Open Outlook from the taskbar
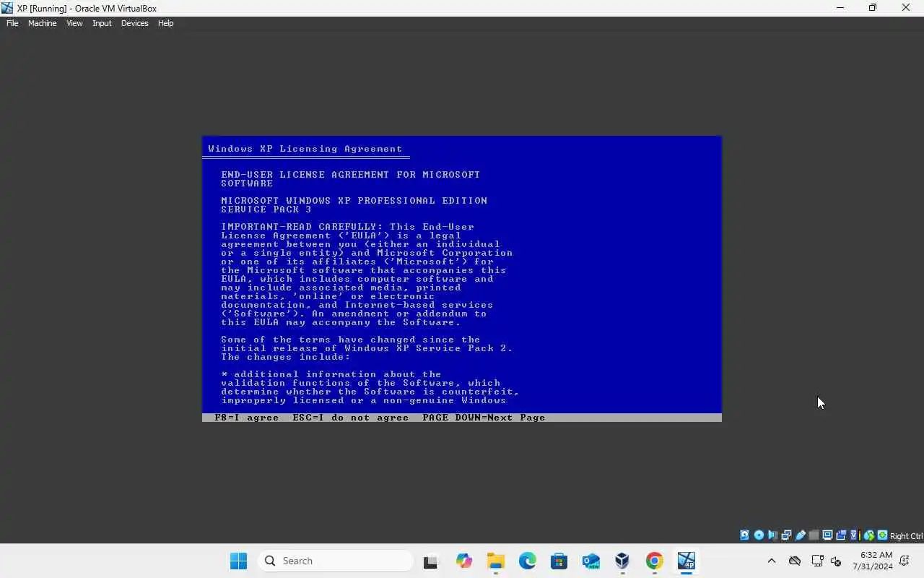924x578 pixels. pos(590,561)
